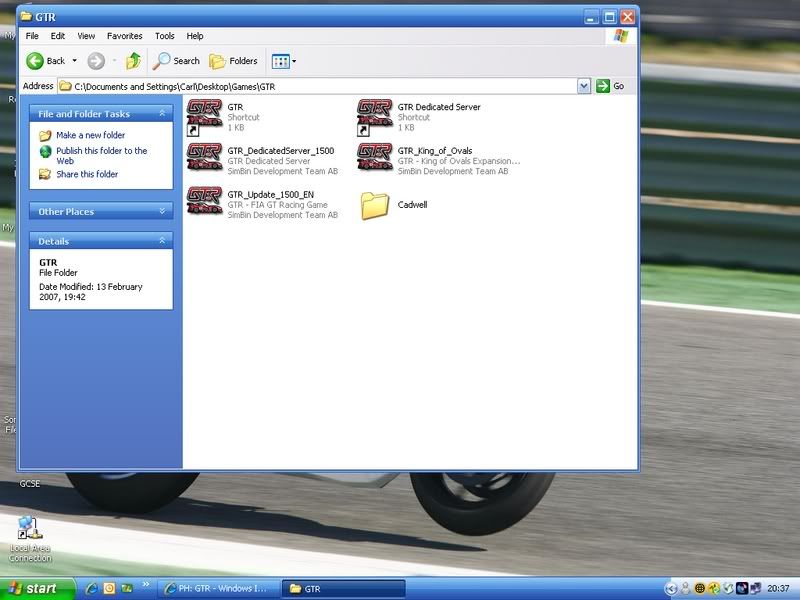The width and height of the screenshot is (800, 600).
Task: Click Make a new folder link
Action: [90, 135]
